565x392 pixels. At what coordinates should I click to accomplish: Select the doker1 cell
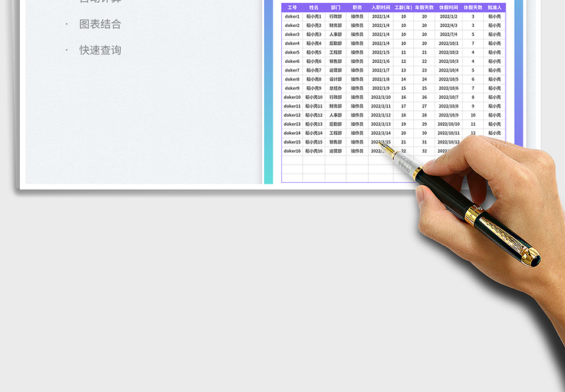[292, 16]
